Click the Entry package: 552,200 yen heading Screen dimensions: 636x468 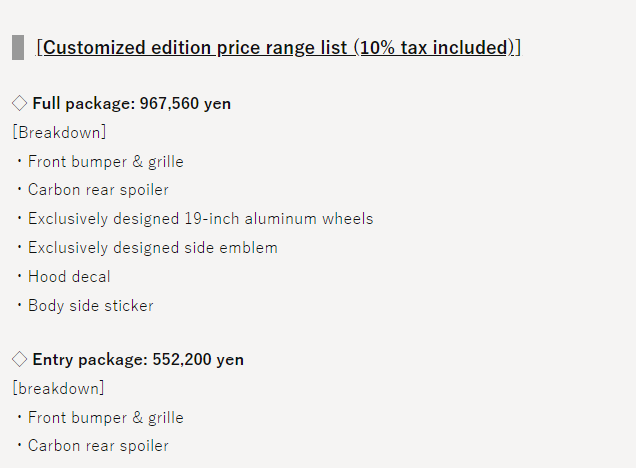[138, 359]
